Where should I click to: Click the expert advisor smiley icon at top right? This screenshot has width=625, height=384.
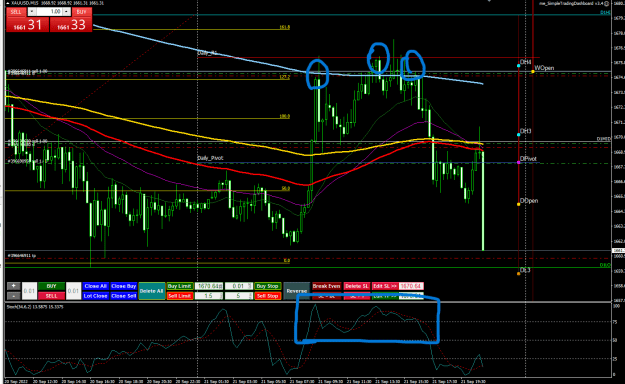(x=607, y=4)
